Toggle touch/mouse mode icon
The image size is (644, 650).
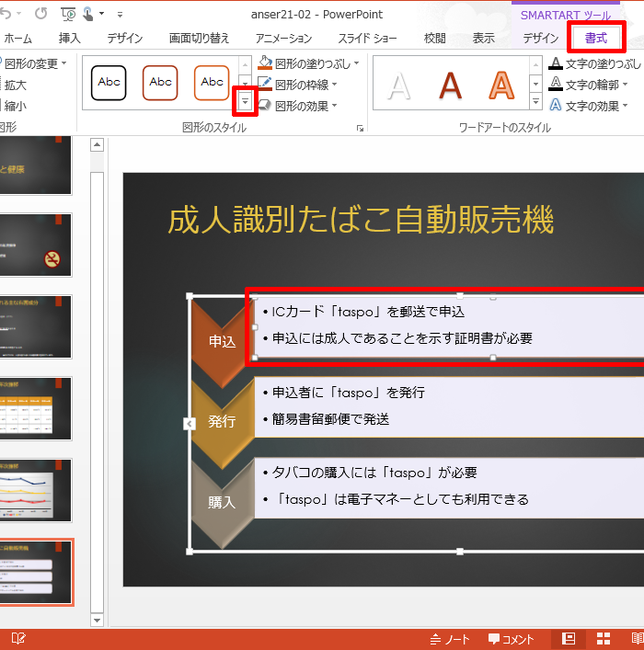point(88,14)
